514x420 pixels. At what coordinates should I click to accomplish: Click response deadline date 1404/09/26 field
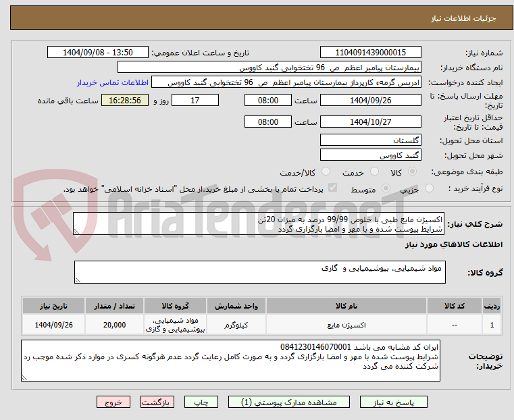[x=370, y=100]
